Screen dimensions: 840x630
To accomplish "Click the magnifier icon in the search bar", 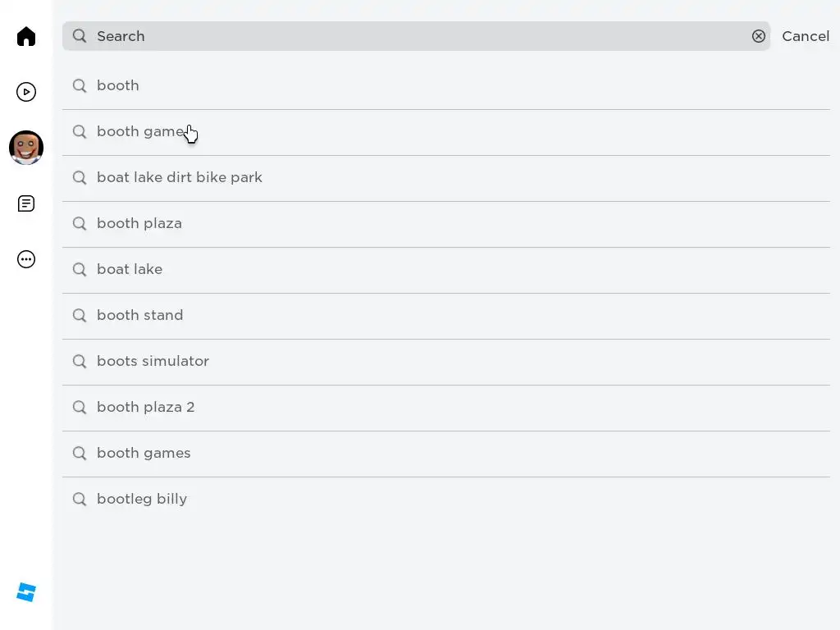I will pyautogui.click(x=80, y=36).
